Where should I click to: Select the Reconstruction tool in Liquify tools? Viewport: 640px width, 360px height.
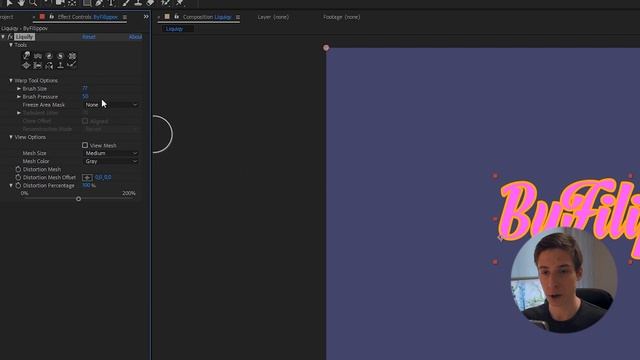[x=72, y=65]
